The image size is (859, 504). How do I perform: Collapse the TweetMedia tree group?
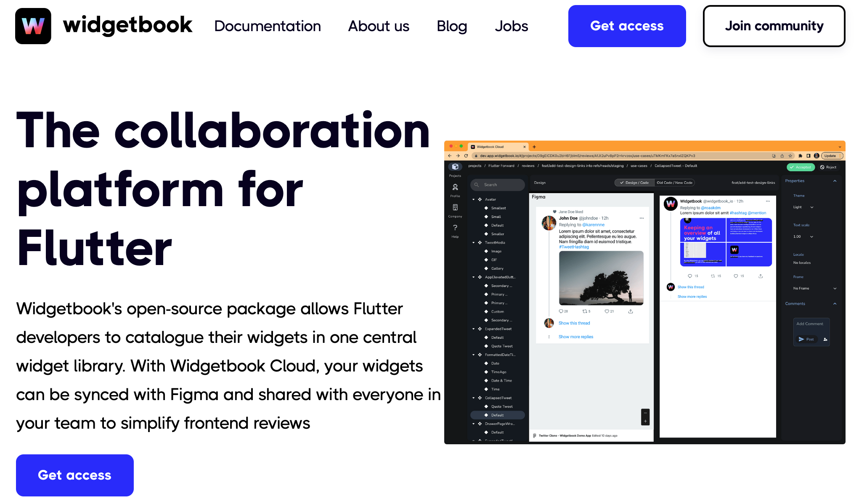(x=473, y=243)
